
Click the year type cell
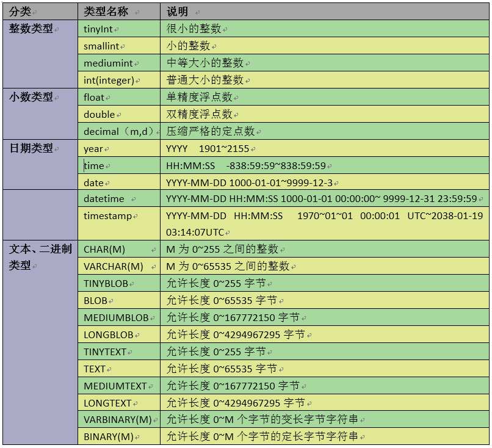point(119,148)
